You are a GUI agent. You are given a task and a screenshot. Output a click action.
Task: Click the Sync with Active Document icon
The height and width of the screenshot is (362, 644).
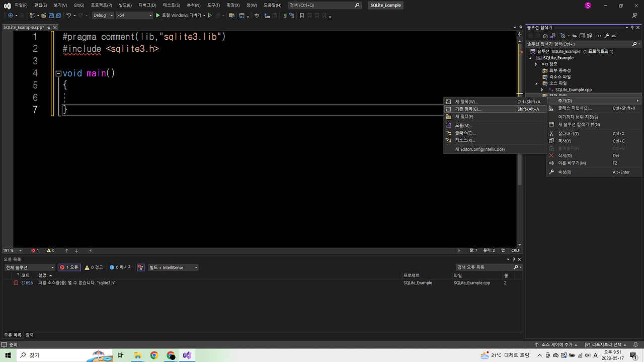pos(575,36)
